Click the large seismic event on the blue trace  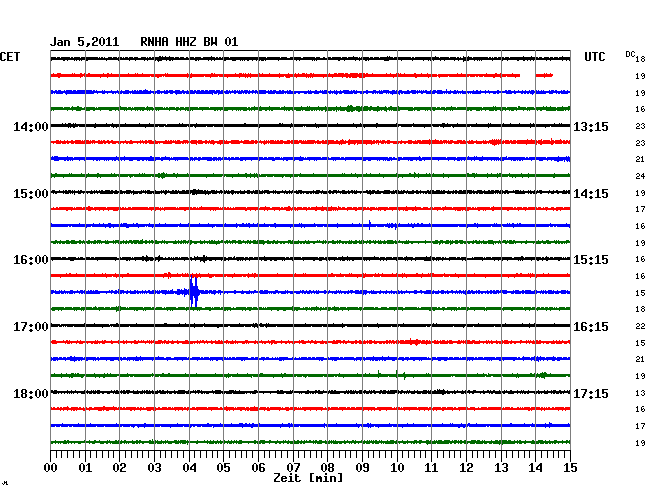pos(194,292)
